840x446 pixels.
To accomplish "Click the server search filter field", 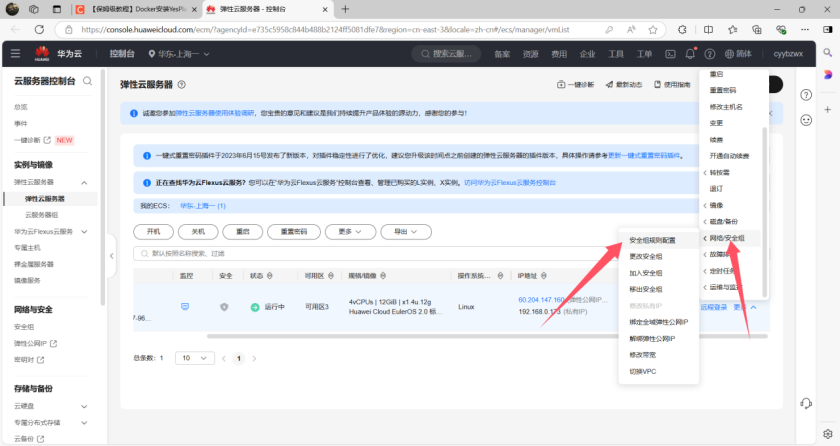I will [375, 254].
